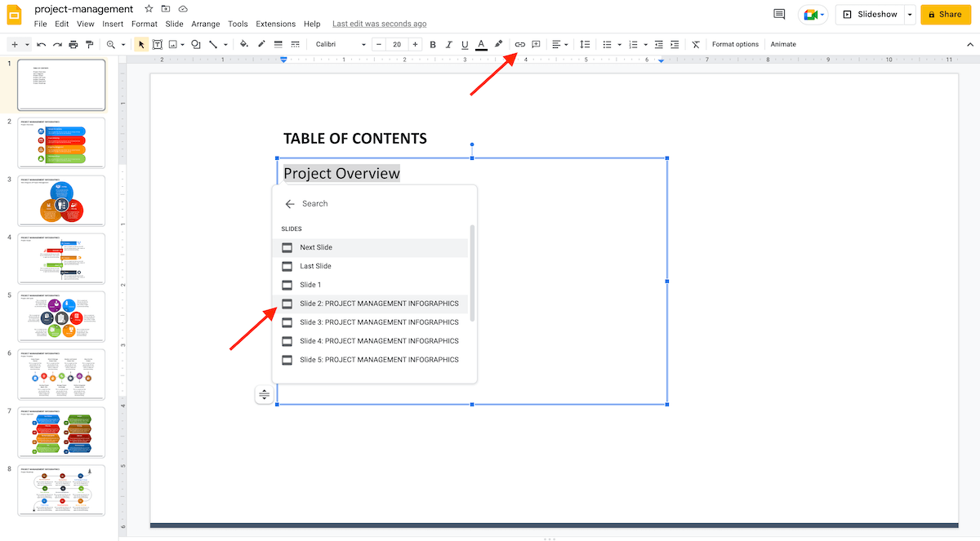Click Increase indent icon
This screenshot has height=541, width=980.
[675, 44]
